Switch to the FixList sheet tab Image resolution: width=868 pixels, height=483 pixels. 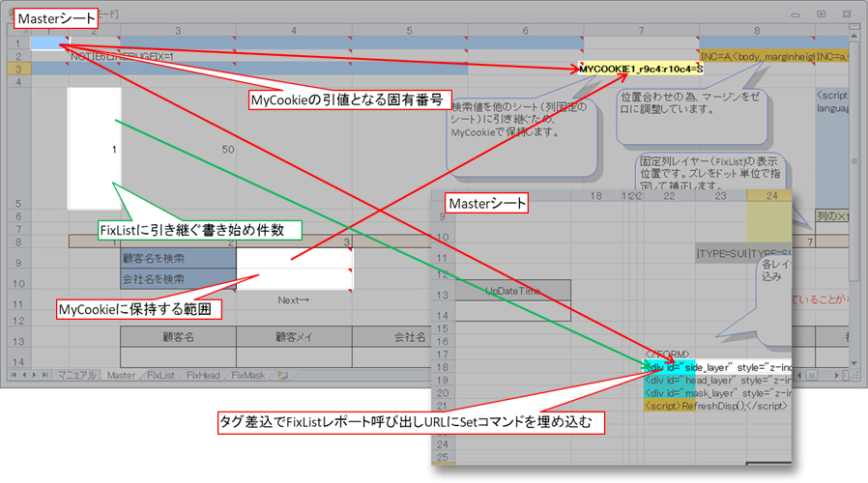pos(160,375)
